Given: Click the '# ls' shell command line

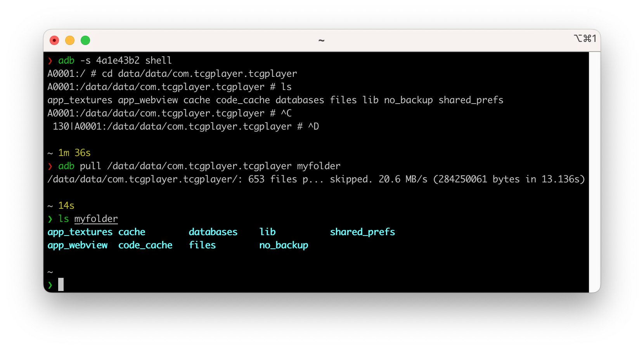Looking at the screenshot, I should (x=170, y=87).
